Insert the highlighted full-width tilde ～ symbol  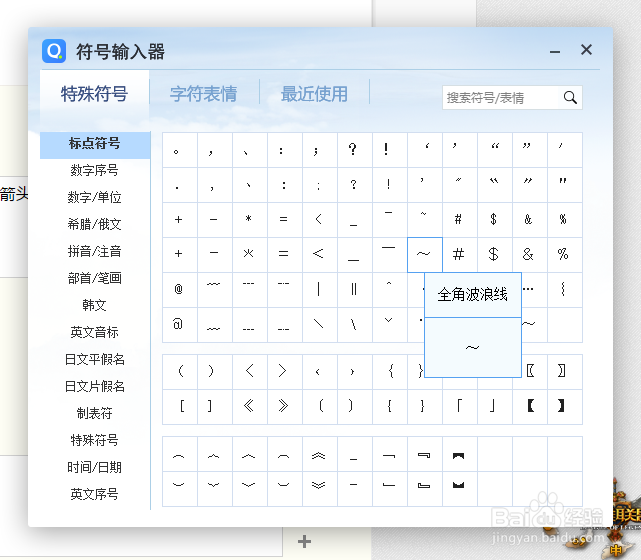pyautogui.click(x=425, y=255)
